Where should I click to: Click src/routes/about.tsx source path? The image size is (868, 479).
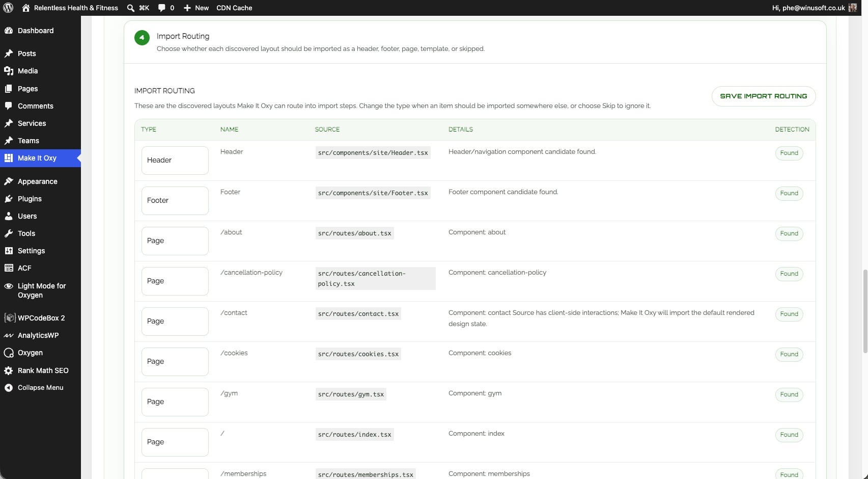tap(354, 233)
